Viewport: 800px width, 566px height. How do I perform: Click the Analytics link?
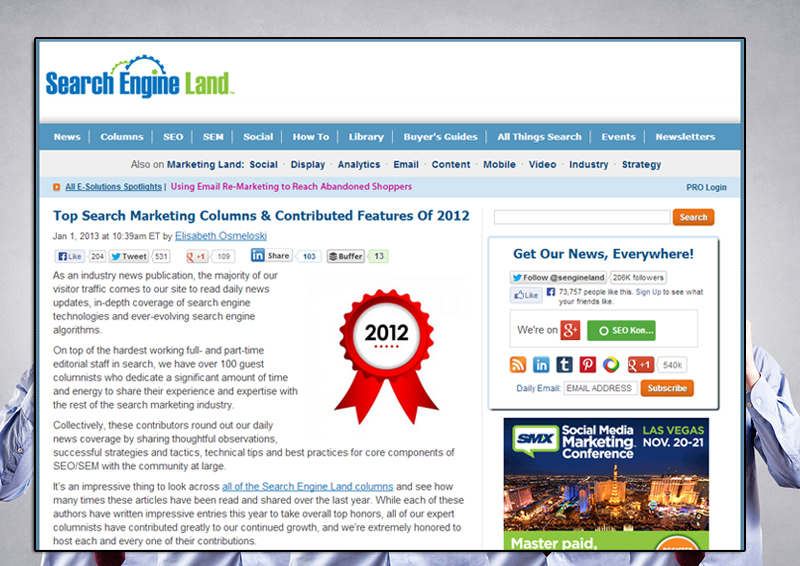coord(359,164)
